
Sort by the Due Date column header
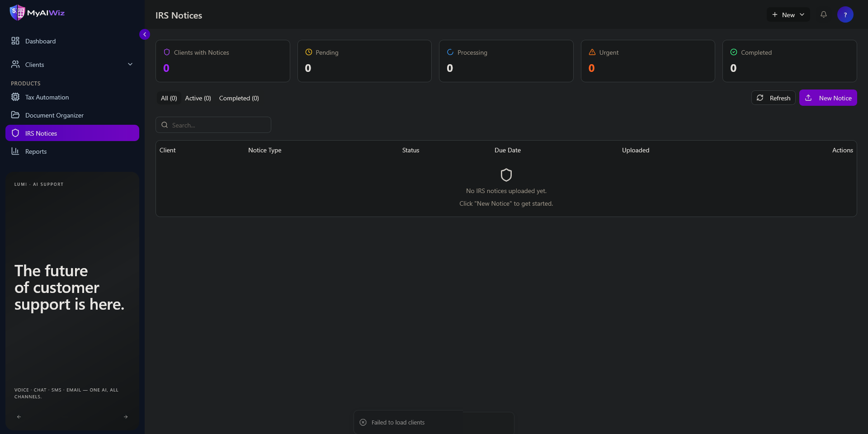click(508, 150)
